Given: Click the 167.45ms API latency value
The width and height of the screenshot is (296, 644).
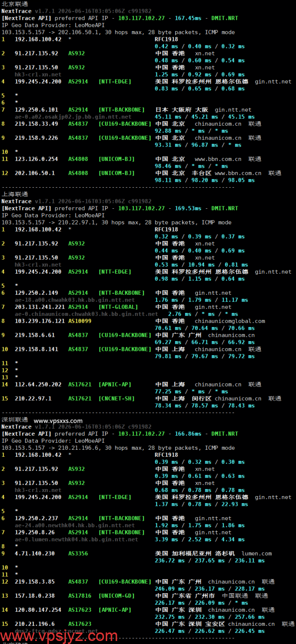Looking at the screenshot, I should 188,18.
